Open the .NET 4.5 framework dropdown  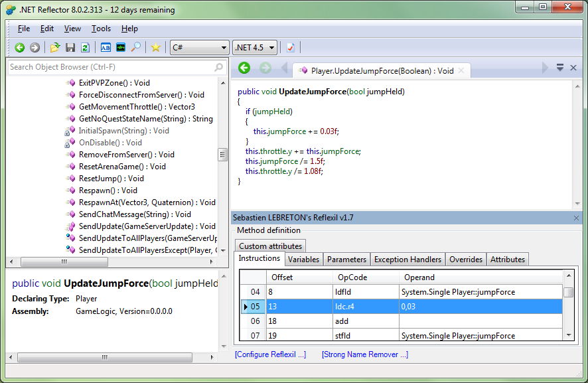255,48
